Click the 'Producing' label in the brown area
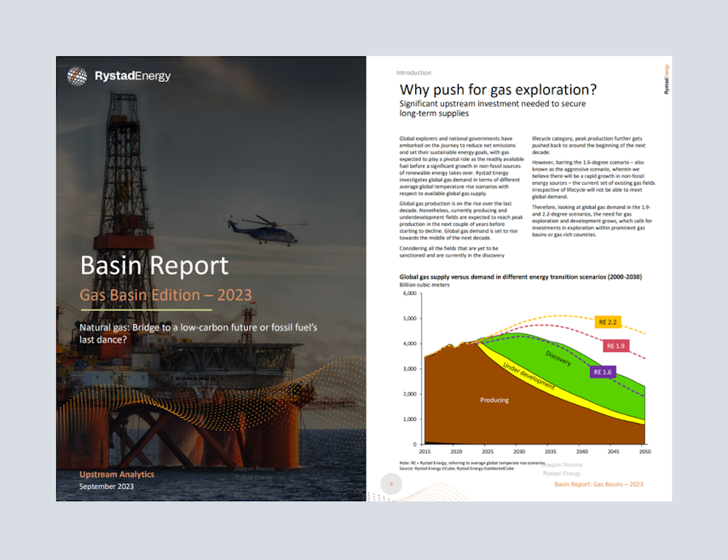 [494, 400]
